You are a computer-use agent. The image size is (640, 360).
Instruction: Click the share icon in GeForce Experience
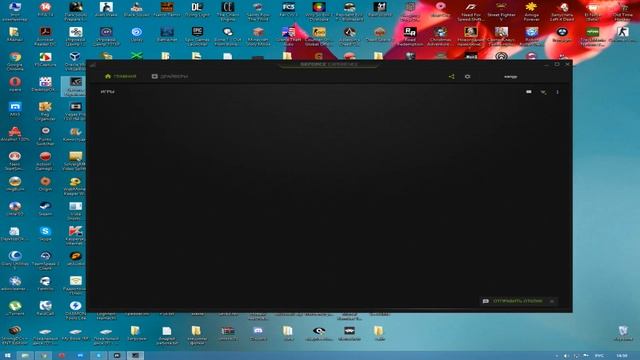pyautogui.click(x=451, y=76)
